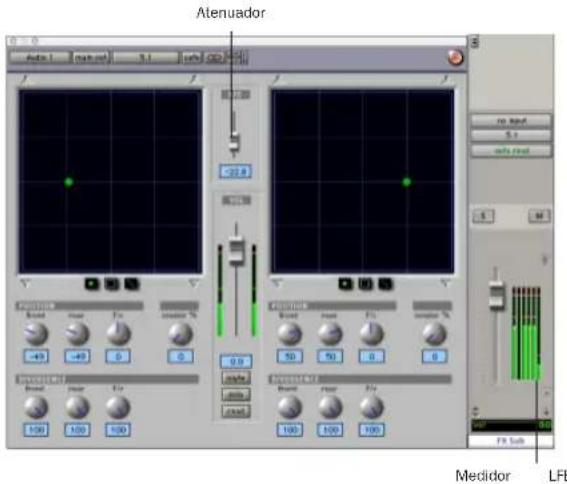Click the right panner Center % knob
This screenshot has width=567, height=484.
pos(434,334)
